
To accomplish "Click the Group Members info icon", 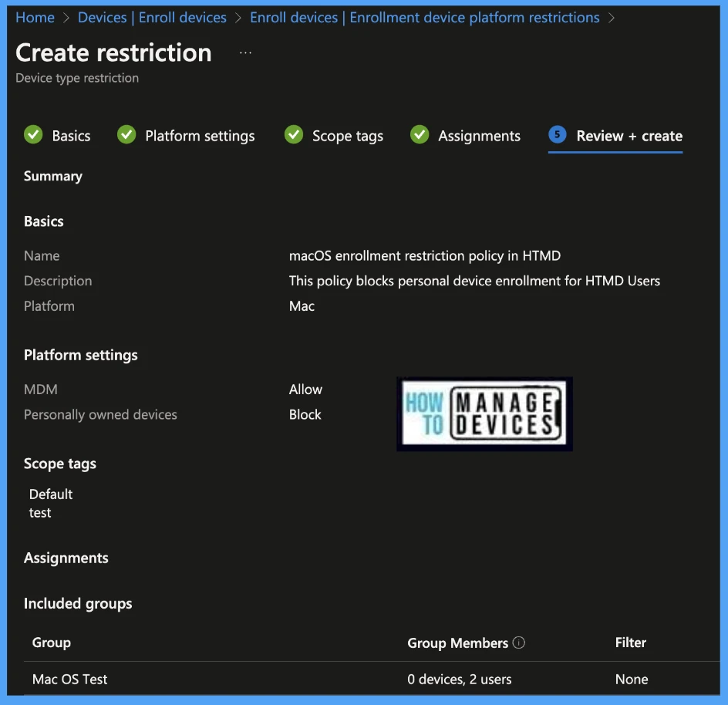I will tap(518, 643).
